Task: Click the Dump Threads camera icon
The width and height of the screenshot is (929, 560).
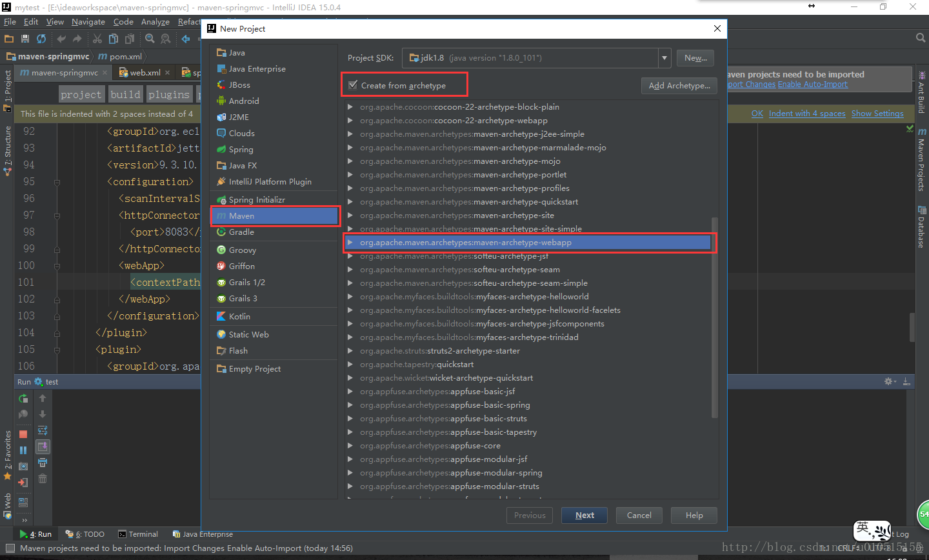Action: (x=23, y=466)
